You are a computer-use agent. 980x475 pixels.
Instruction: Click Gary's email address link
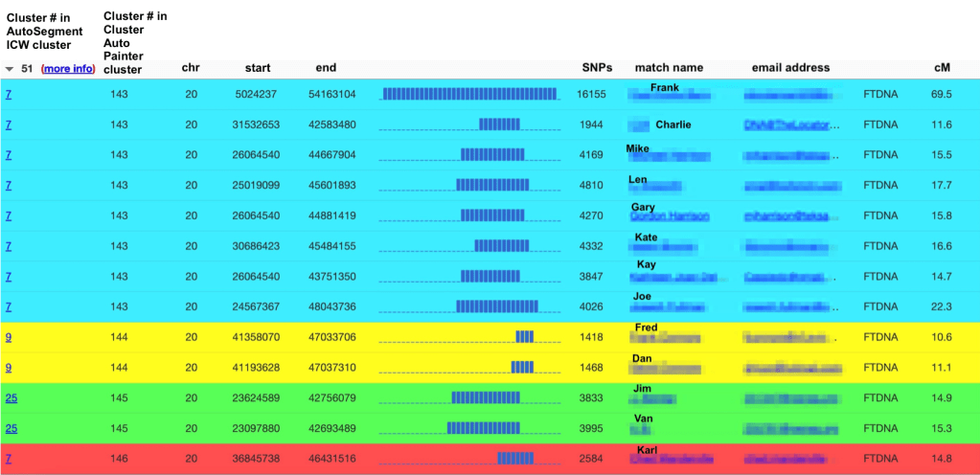click(786, 216)
